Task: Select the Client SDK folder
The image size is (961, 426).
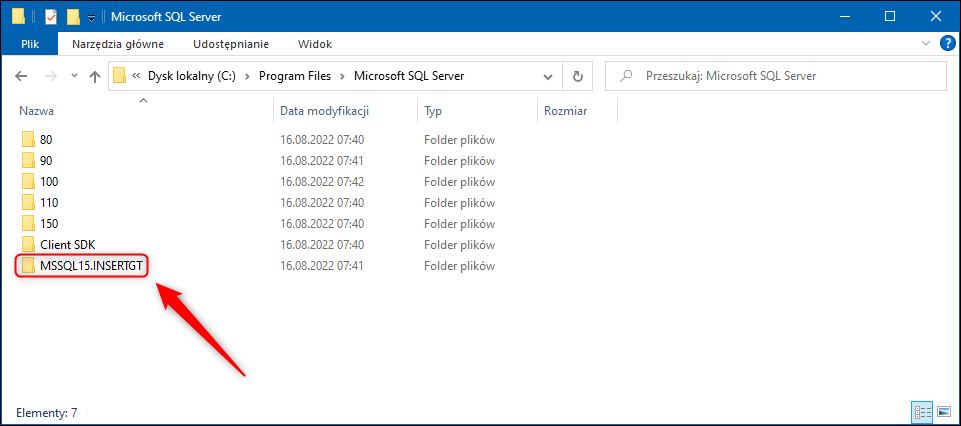Action: pyautogui.click(x=67, y=245)
